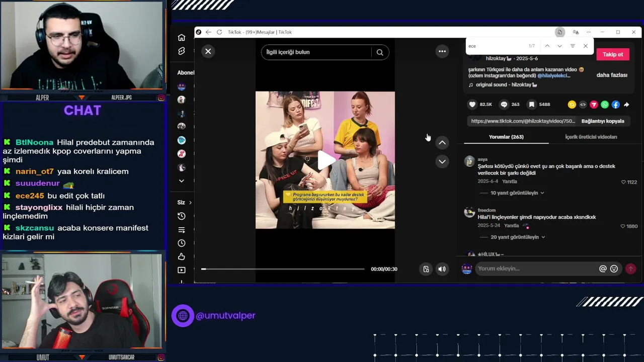
Task: Expand more subscriptions chevron in YouTube sidebar
Action: [182, 181]
